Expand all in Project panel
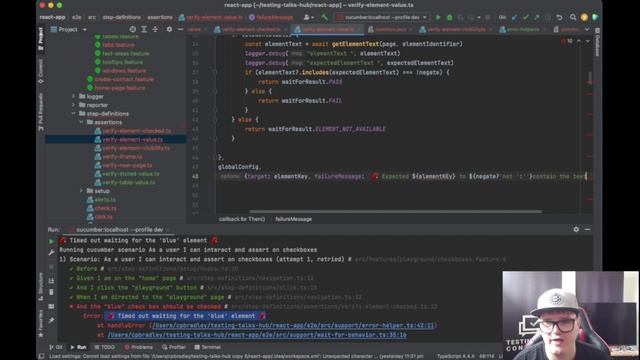The width and height of the screenshot is (640, 360). 144,29
